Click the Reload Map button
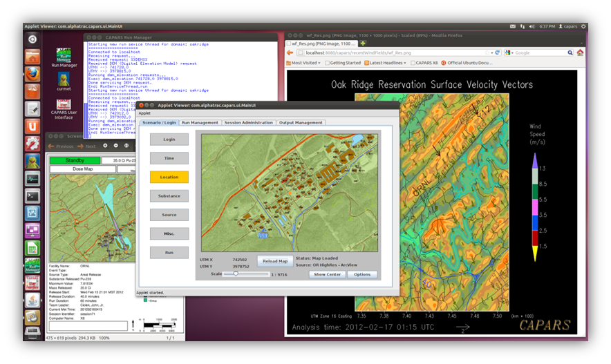Viewport: 611px width, 364px height. point(275,261)
